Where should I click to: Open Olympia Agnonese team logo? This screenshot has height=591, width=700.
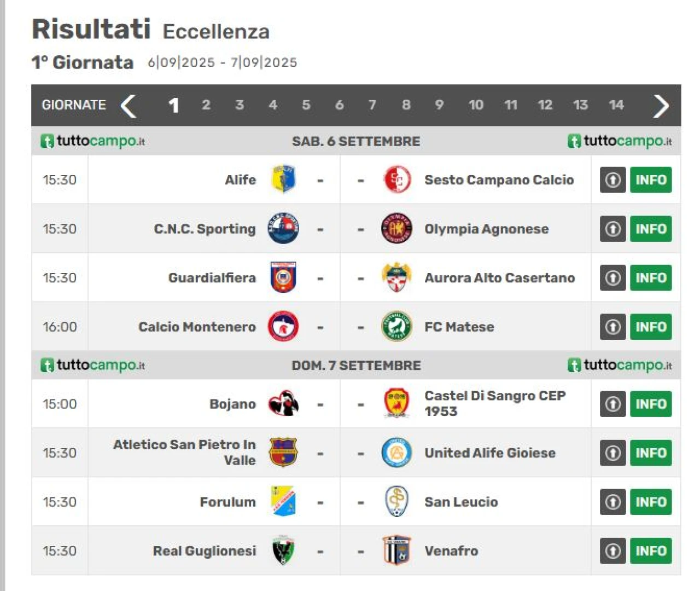pos(396,229)
